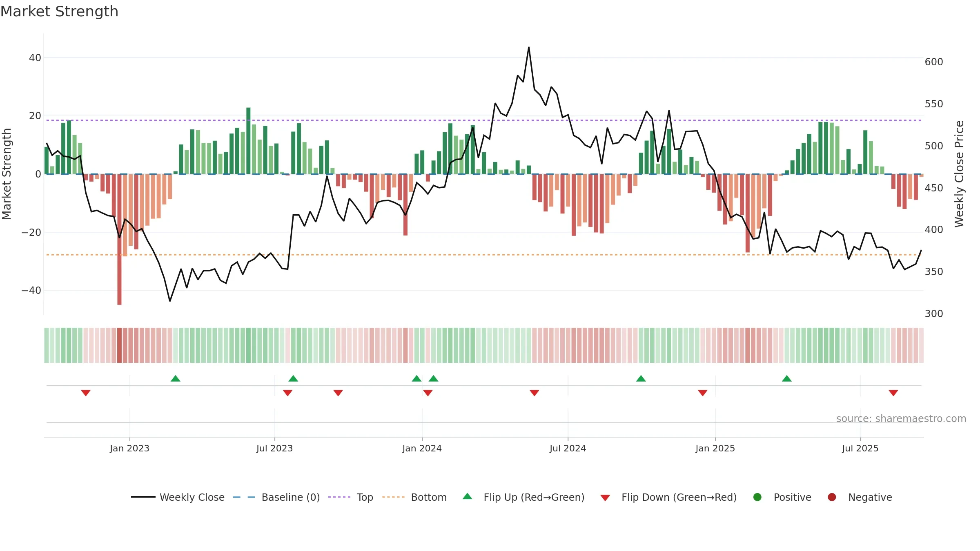980x551 pixels.
Task: Click the 'Market Strength' chart title
Action: point(59,11)
